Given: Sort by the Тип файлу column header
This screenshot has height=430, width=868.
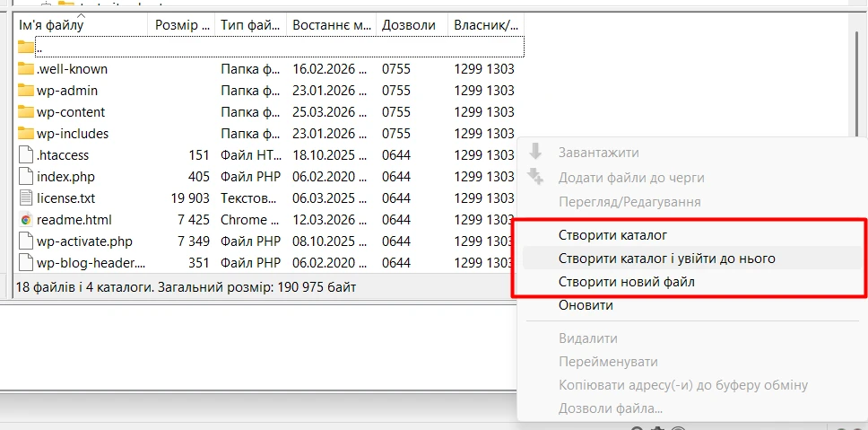Looking at the screenshot, I should pyautogui.click(x=251, y=25).
